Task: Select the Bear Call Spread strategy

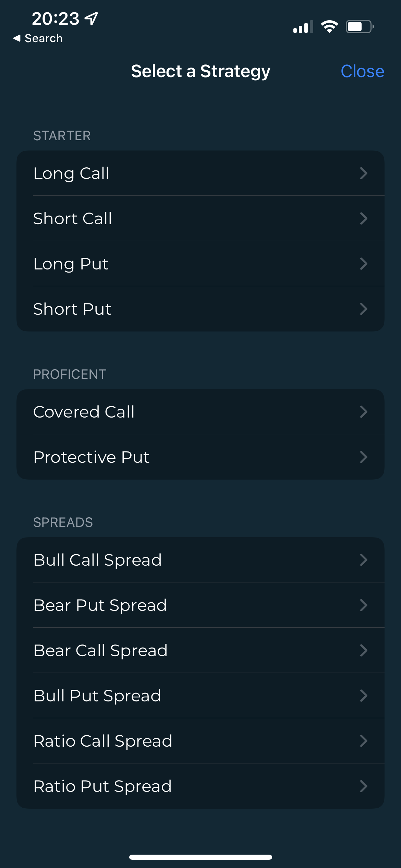Action: click(200, 650)
